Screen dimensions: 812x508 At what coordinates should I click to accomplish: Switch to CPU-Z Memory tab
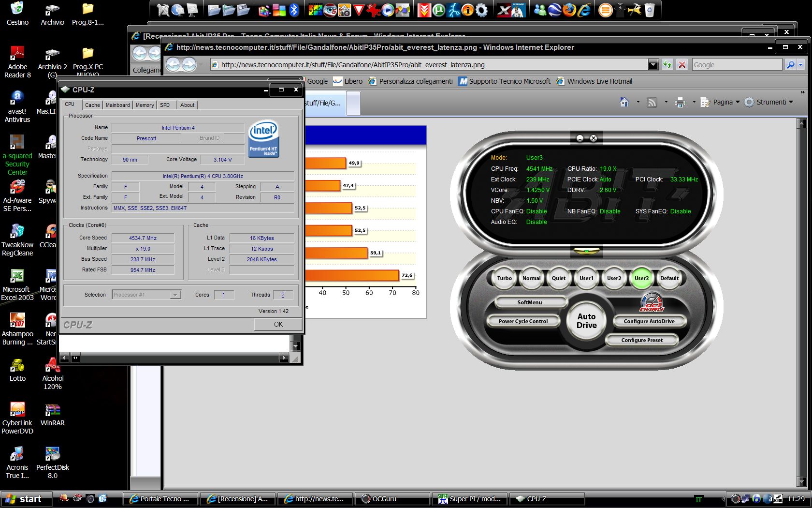145,105
